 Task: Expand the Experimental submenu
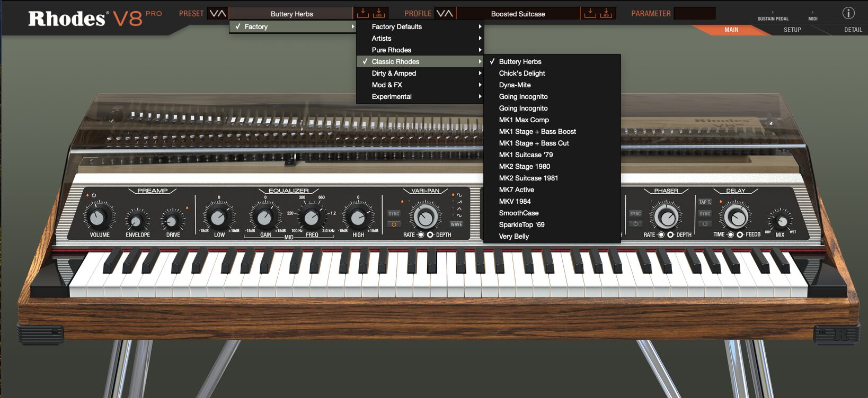420,96
